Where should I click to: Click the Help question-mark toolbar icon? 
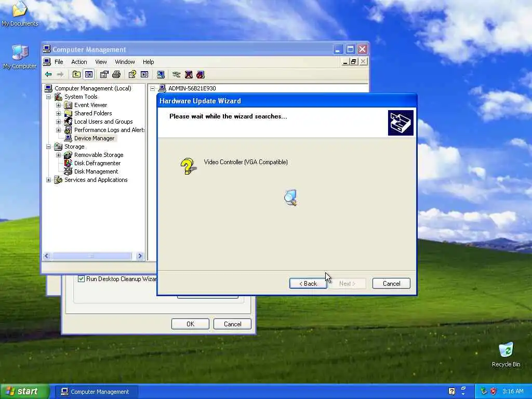[132, 74]
